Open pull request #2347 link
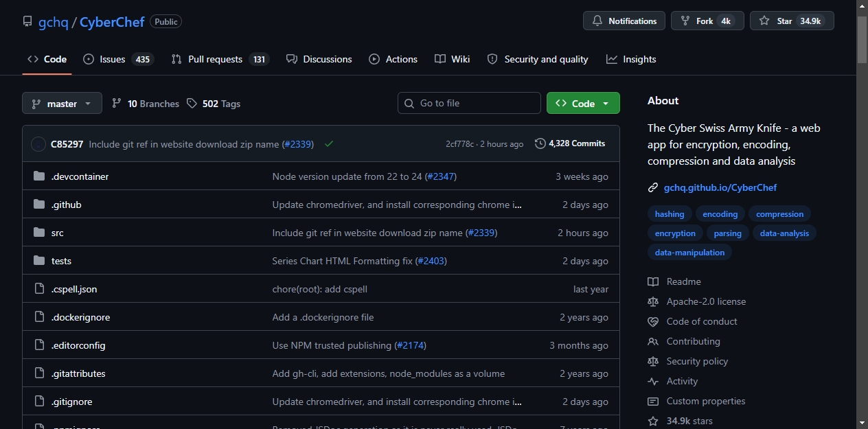 pyautogui.click(x=440, y=176)
